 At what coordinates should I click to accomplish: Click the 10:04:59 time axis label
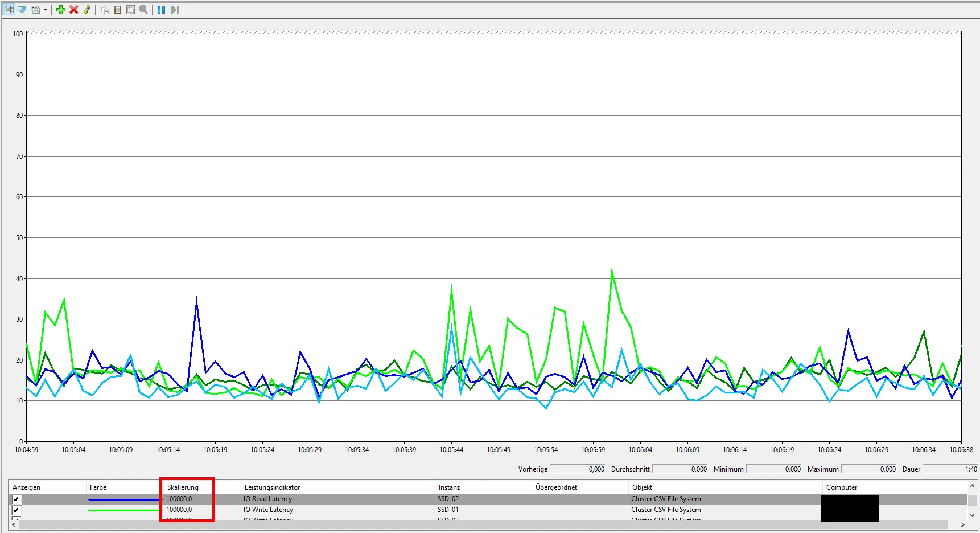26,450
